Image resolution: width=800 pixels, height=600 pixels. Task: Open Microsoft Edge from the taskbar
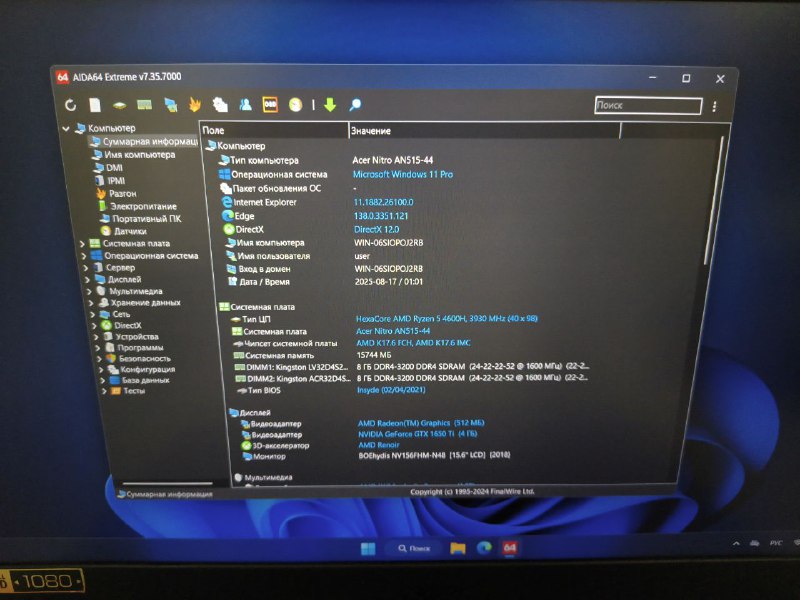point(484,548)
